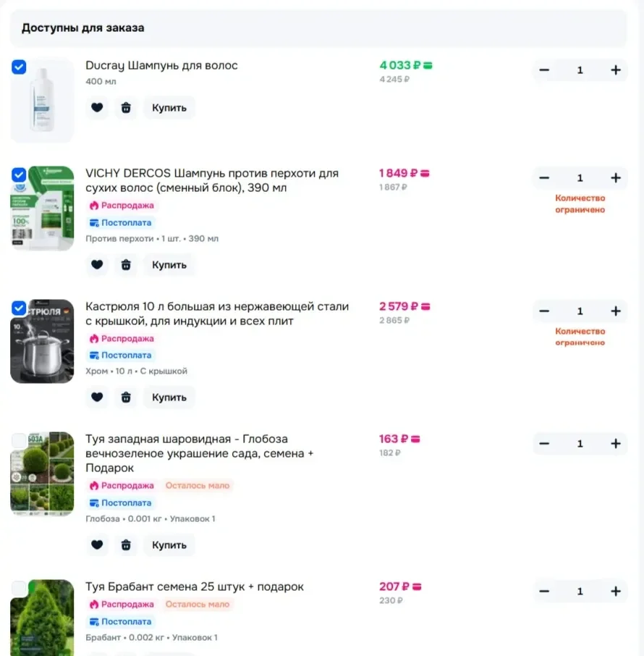Image resolution: width=644 pixels, height=656 pixels.
Task: Decrease VICHY DERCOS quantity
Action: 544,178
